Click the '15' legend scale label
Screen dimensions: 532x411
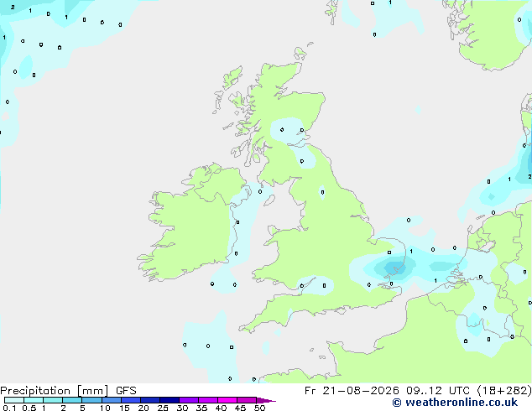coord(124,408)
